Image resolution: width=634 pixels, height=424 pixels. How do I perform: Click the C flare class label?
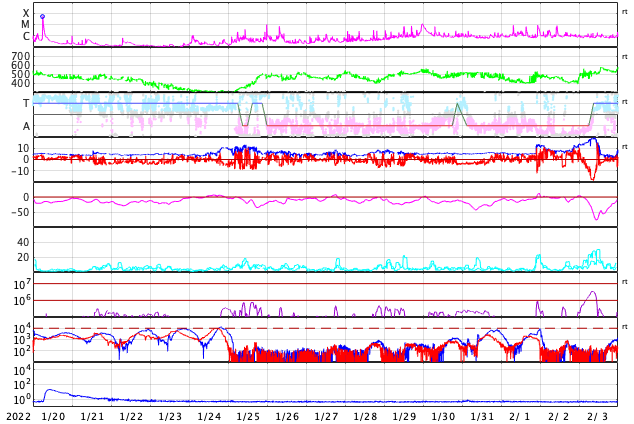click(26, 36)
